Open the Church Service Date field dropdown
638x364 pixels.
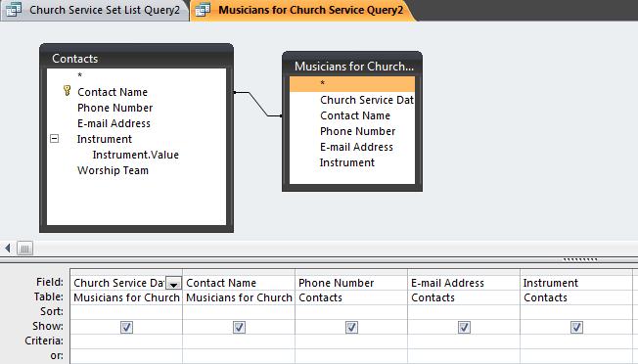click(174, 284)
